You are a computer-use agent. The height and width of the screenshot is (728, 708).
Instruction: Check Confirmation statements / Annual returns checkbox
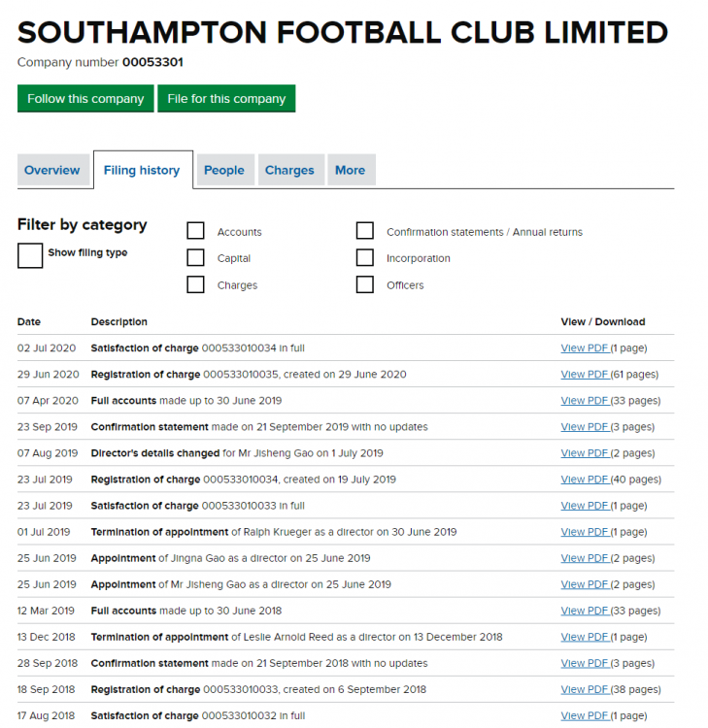click(365, 231)
